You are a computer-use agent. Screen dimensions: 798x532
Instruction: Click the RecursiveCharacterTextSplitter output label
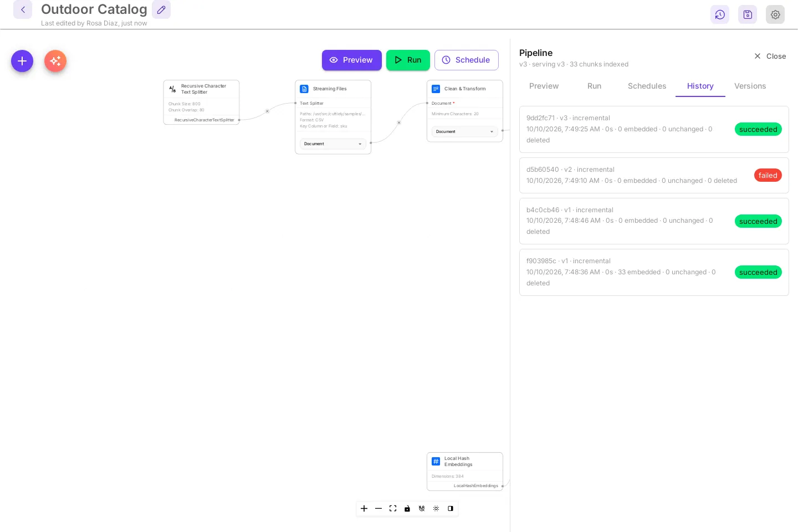(x=204, y=120)
